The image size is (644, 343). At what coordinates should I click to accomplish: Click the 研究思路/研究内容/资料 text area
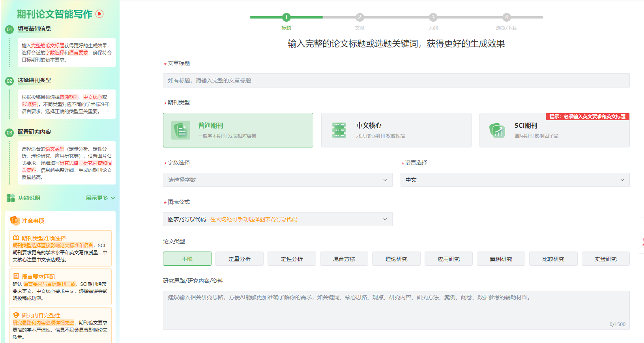pyautogui.click(x=396, y=310)
